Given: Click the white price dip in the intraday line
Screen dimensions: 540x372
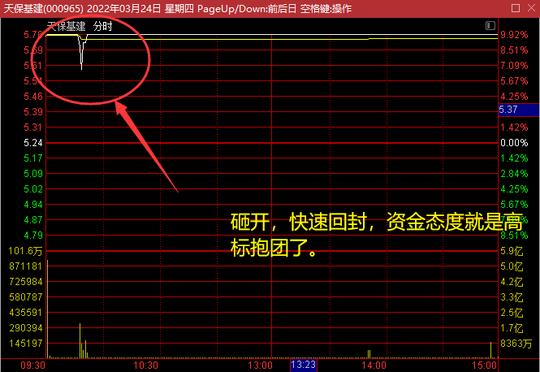Looking at the screenshot, I should [82, 52].
